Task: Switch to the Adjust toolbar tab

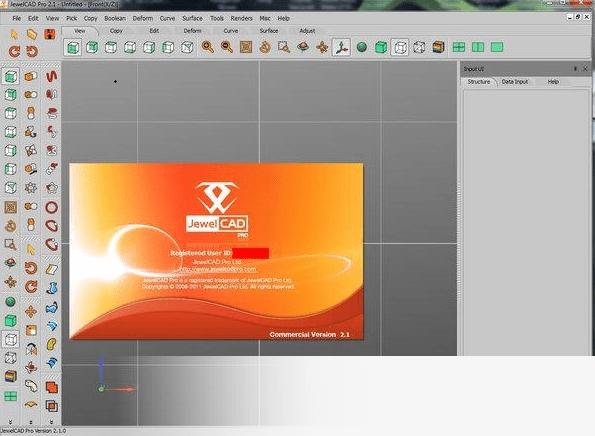Action: click(x=307, y=31)
